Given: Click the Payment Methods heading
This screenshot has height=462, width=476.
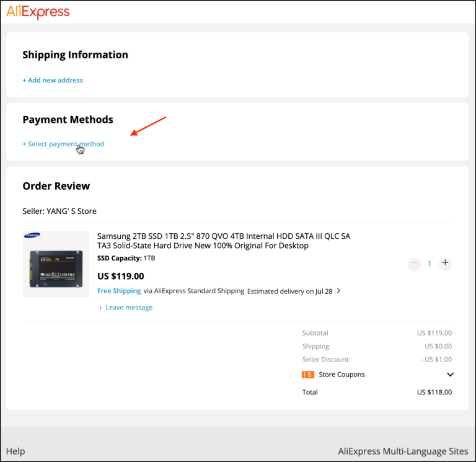Looking at the screenshot, I should 68,120.
